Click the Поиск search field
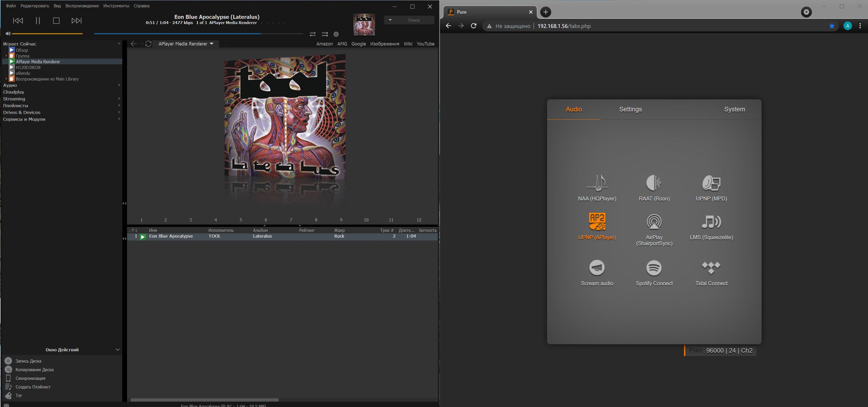This screenshot has height=407, width=868. (x=413, y=20)
